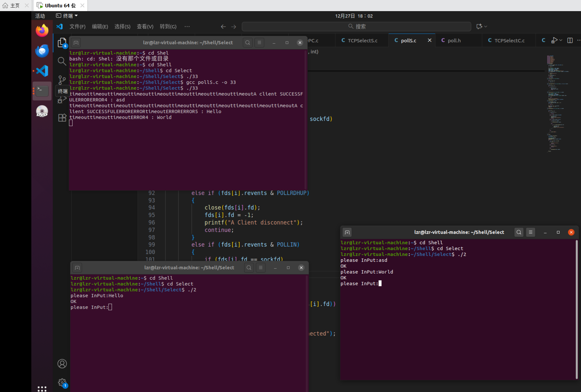Switch to the poll.h tab
The image size is (581, 392).
(454, 41)
